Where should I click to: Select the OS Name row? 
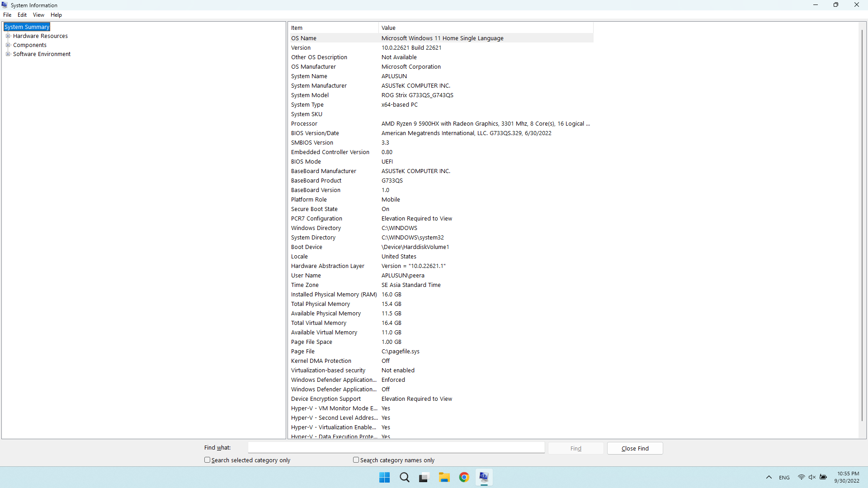pyautogui.click(x=441, y=38)
